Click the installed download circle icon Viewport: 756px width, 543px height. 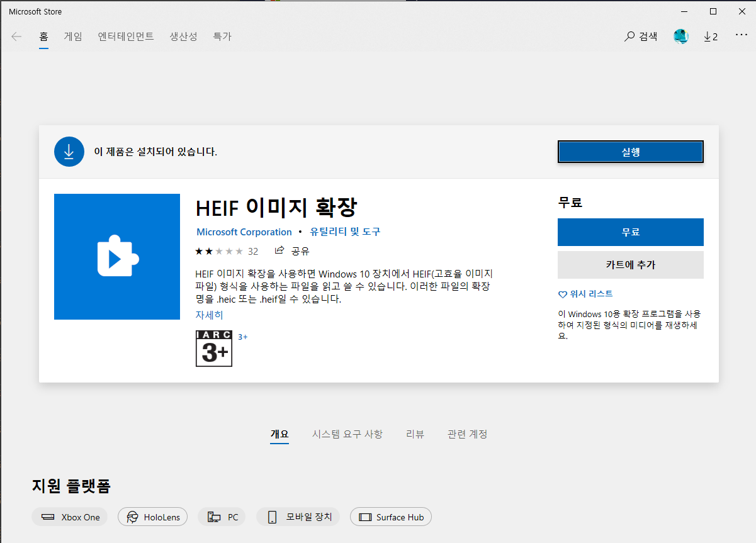[x=69, y=152]
